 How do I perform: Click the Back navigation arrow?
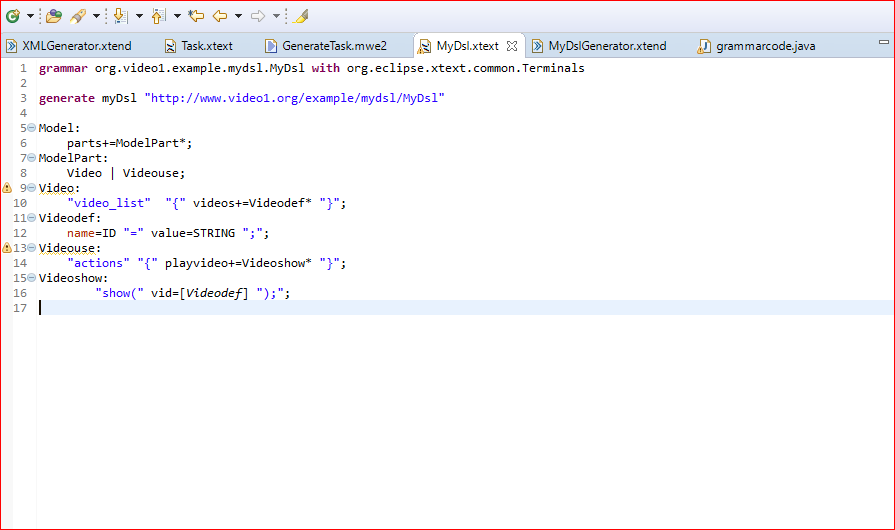[220, 16]
